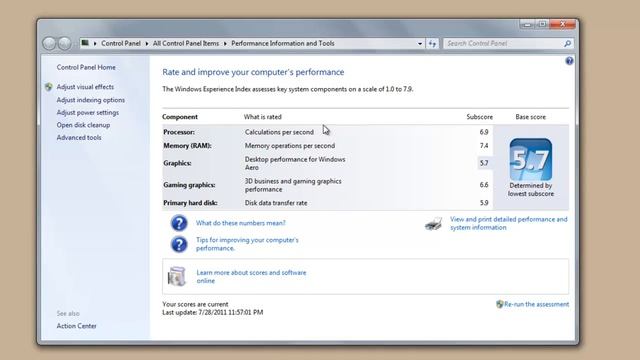Click Determined by lowest subscore caption
Image resolution: width=640 pixels, height=360 pixels.
point(531,190)
